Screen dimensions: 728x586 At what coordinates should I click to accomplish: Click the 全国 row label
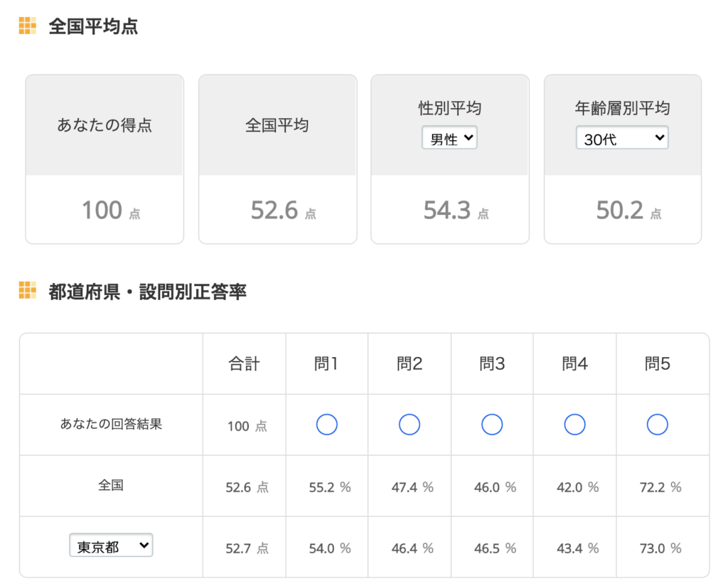111,486
